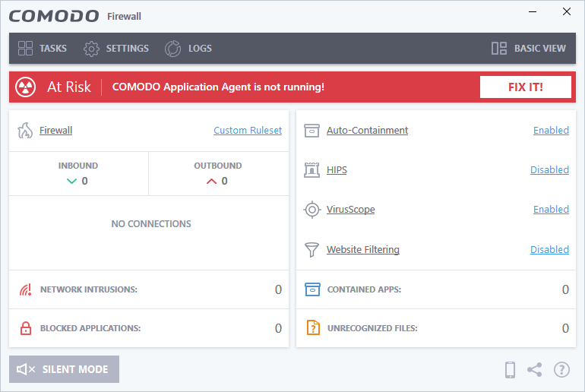Viewport: 585px width, 392px height.
Task: Click the Website Filtering funnel icon
Action: (x=311, y=249)
